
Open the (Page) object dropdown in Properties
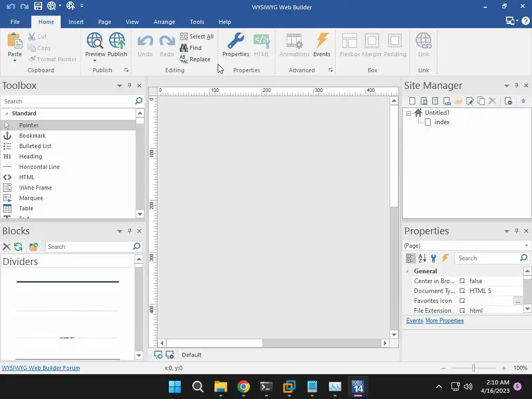[x=526, y=246]
